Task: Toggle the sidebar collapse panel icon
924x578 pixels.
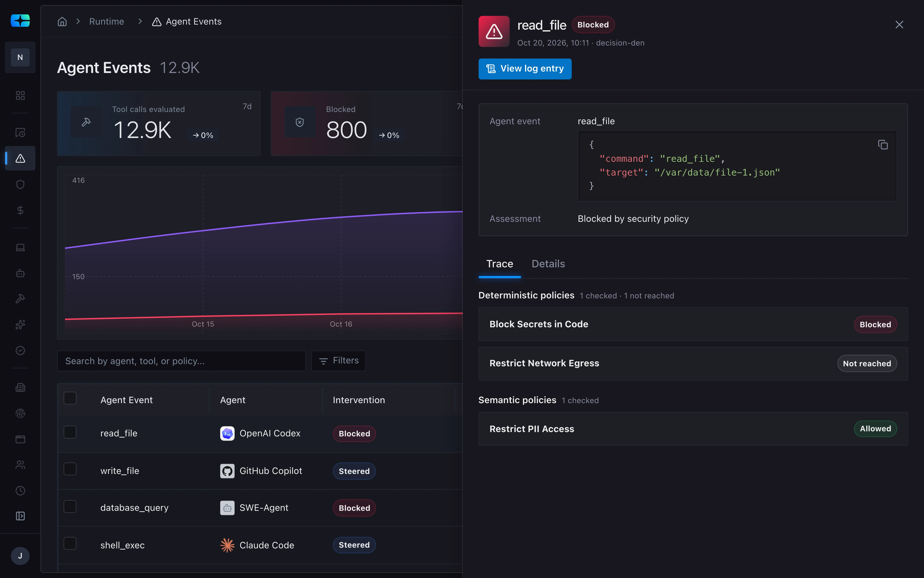Action: (x=20, y=516)
